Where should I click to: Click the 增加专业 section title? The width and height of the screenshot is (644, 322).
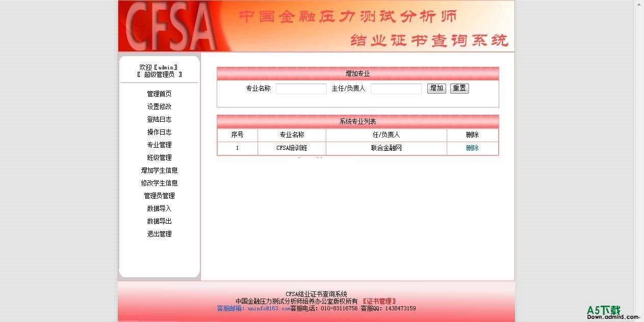click(358, 73)
